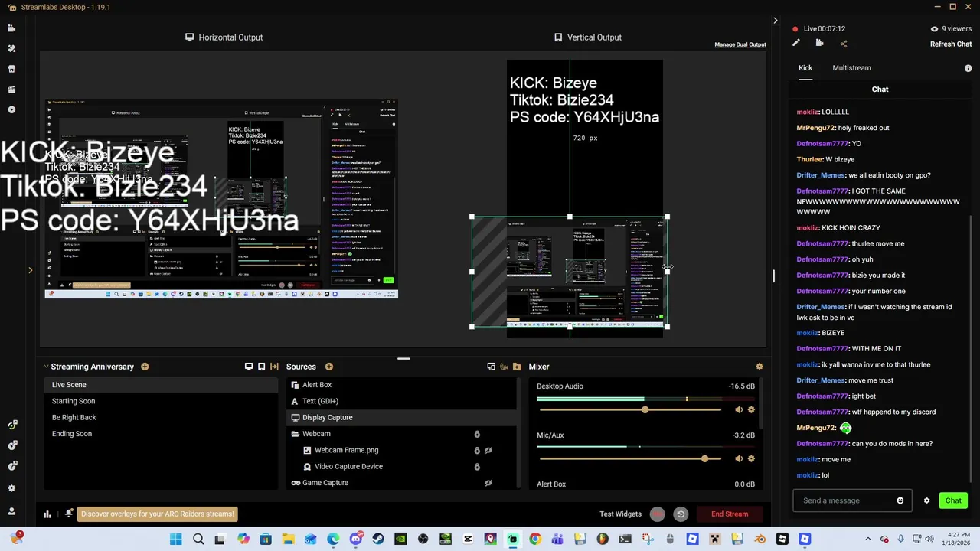
Task: Toggle lock on Webcam Frame.png
Action: point(477,450)
